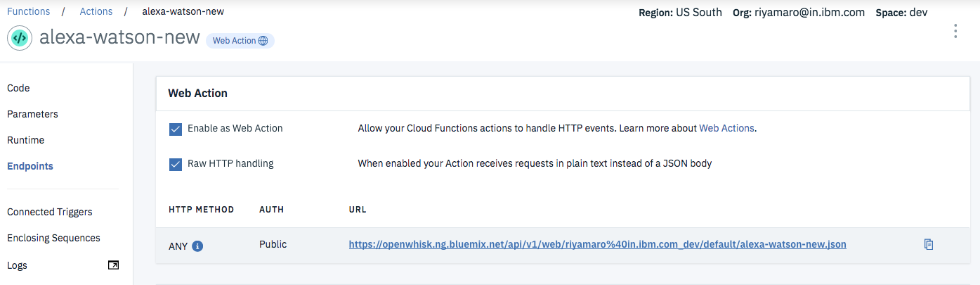Open the Logs section
This screenshot has height=285, width=980.
(17, 265)
